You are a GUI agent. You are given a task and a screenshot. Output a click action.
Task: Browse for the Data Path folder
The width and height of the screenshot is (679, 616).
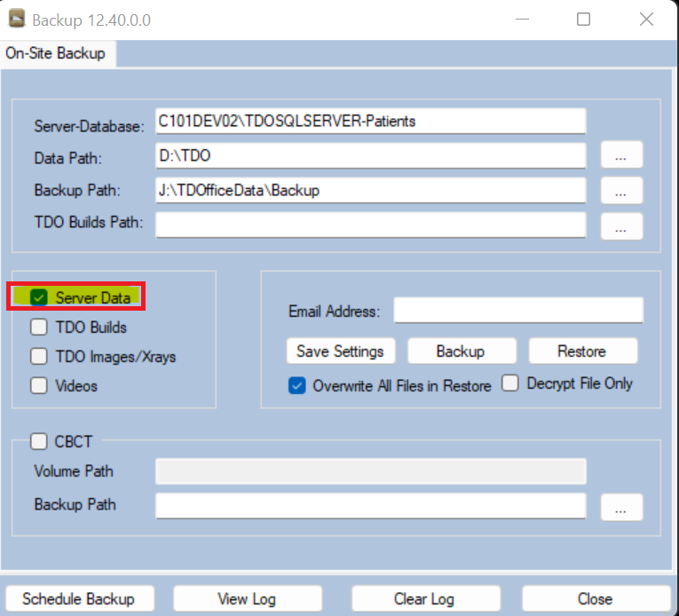point(621,154)
